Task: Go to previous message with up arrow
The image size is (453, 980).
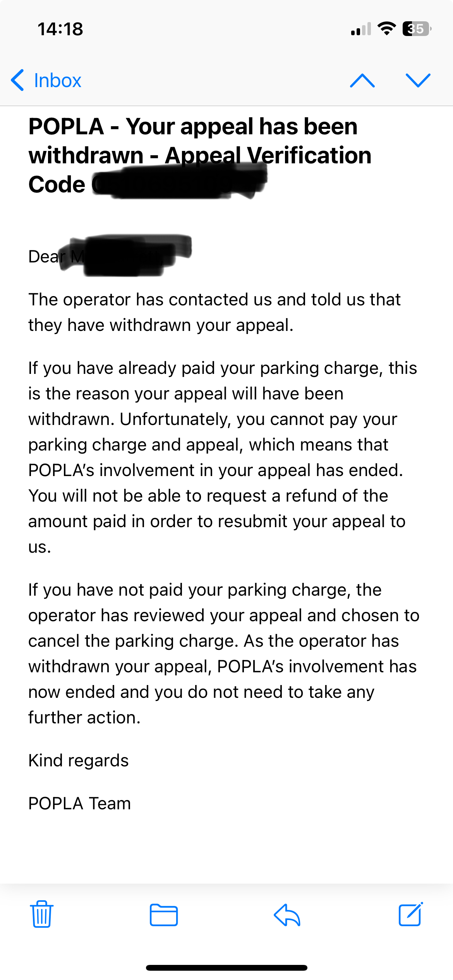Action: click(x=362, y=81)
